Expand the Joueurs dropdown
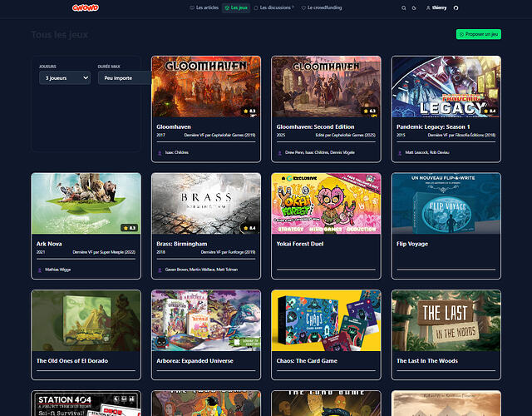 tap(65, 77)
